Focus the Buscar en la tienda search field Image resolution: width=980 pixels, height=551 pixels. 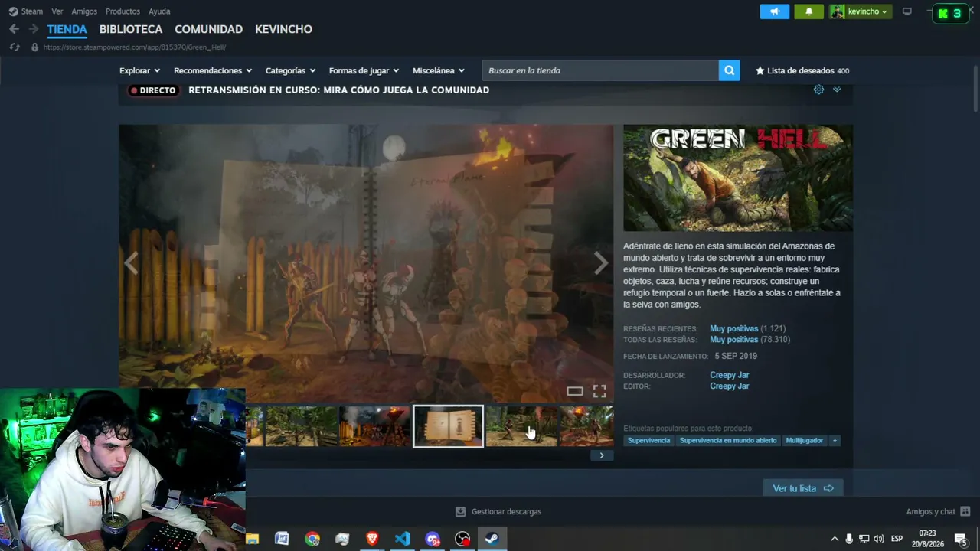click(600, 70)
